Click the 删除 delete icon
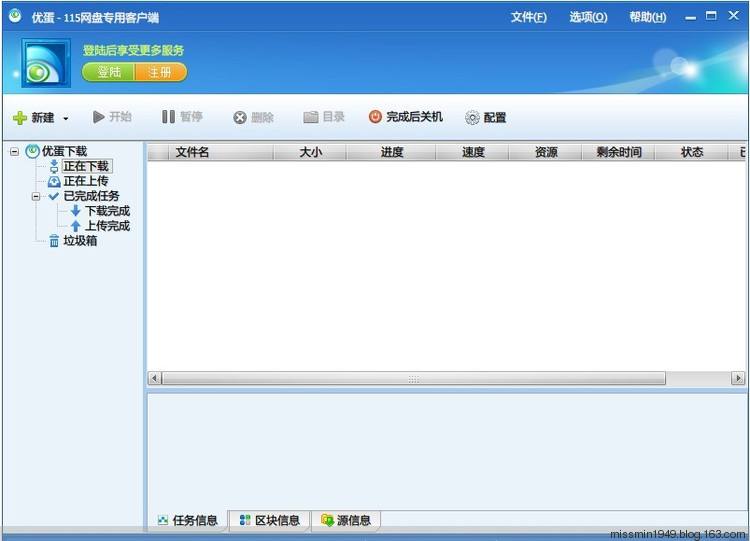This screenshot has height=541, width=750. point(240,118)
